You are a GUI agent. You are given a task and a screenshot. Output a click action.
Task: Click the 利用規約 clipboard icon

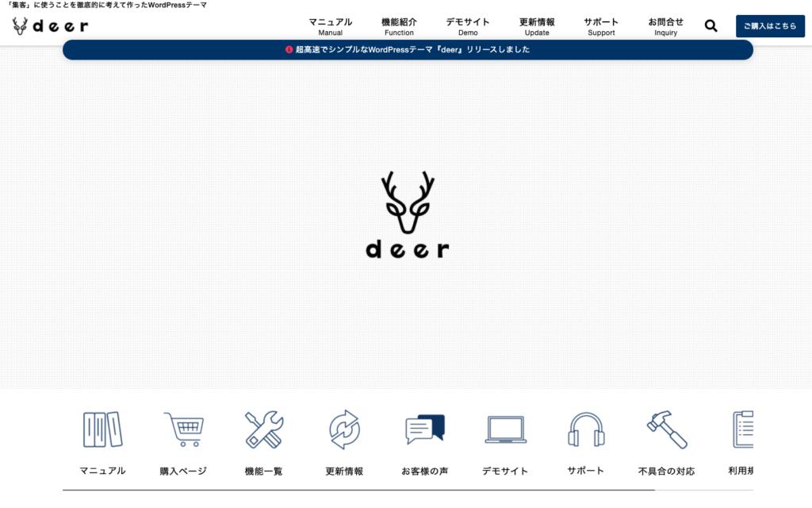tap(742, 429)
